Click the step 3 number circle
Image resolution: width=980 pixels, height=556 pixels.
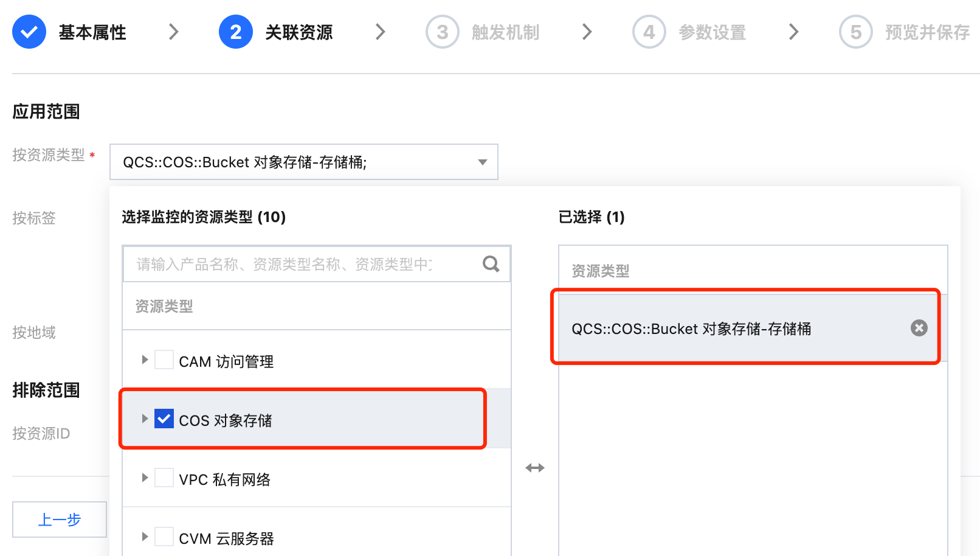443,32
